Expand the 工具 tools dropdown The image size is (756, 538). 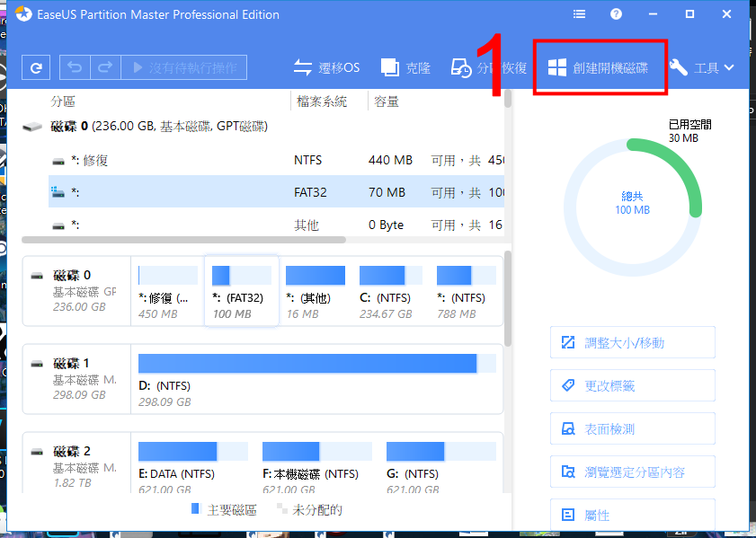coord(701,68)
